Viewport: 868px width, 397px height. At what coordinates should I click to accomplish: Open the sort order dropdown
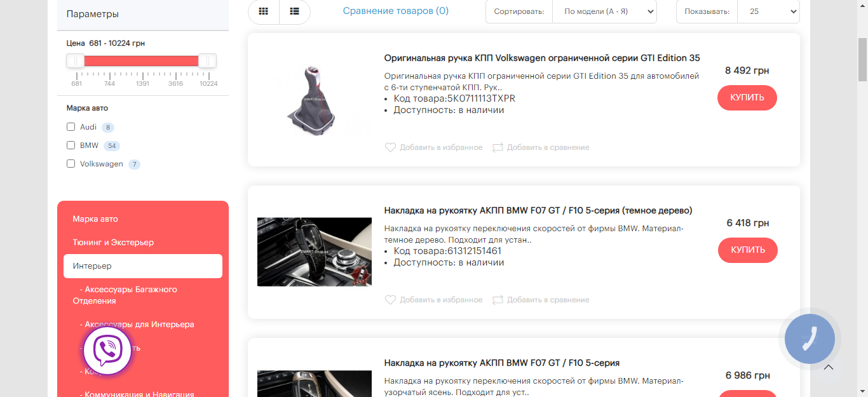[x=604, y=11]
